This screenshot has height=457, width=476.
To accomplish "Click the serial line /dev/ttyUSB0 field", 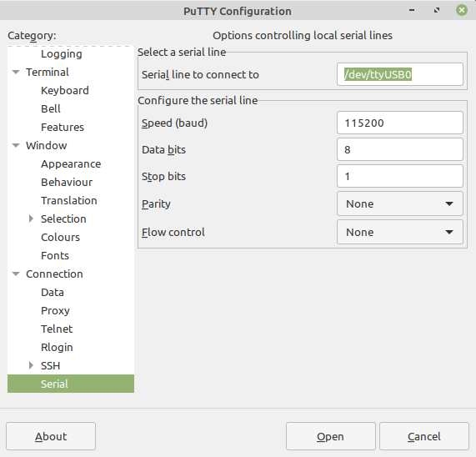I will click(x=400, y=74).
